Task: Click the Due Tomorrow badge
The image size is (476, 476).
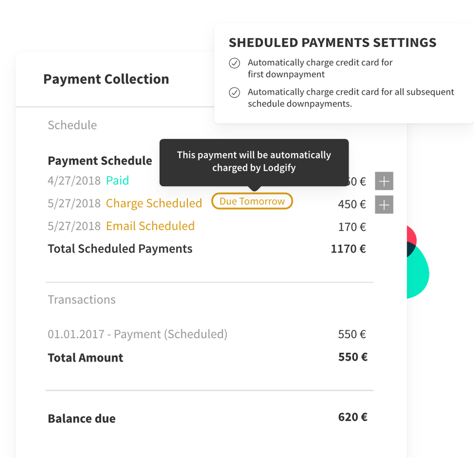Action: 252,201
